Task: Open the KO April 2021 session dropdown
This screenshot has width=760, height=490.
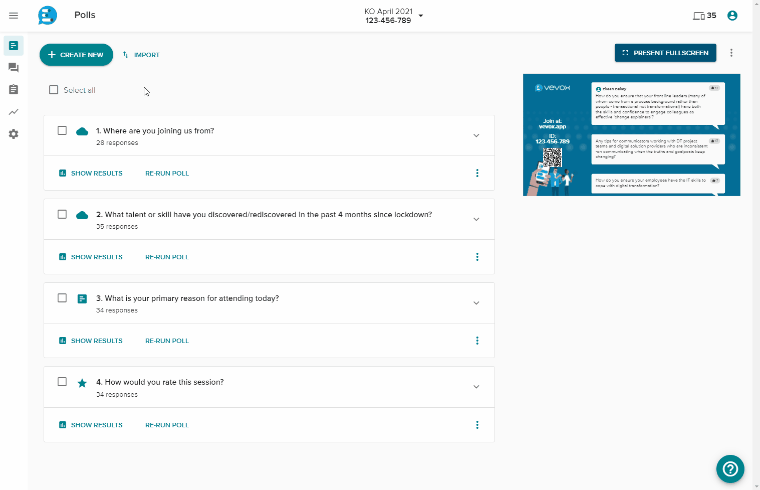Action: [394, 16]
